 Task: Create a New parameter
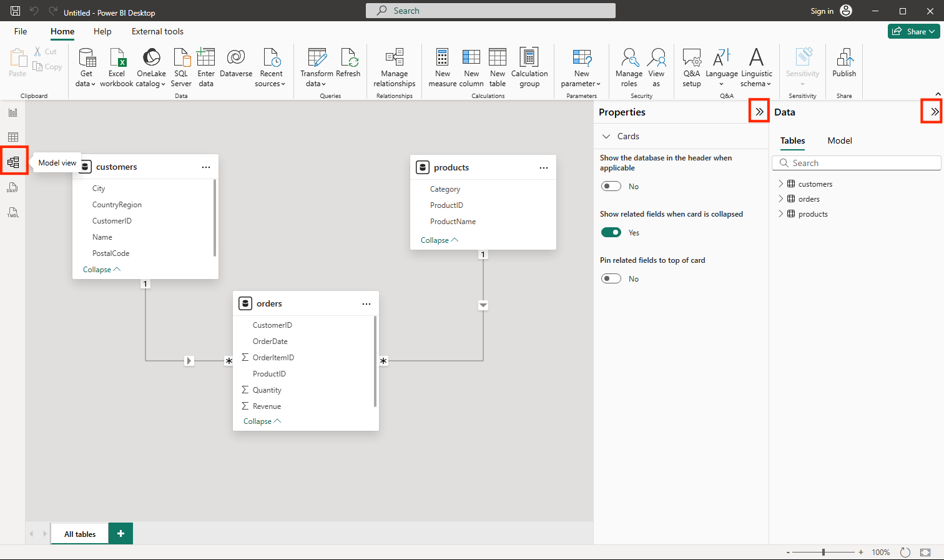point(581,67)
